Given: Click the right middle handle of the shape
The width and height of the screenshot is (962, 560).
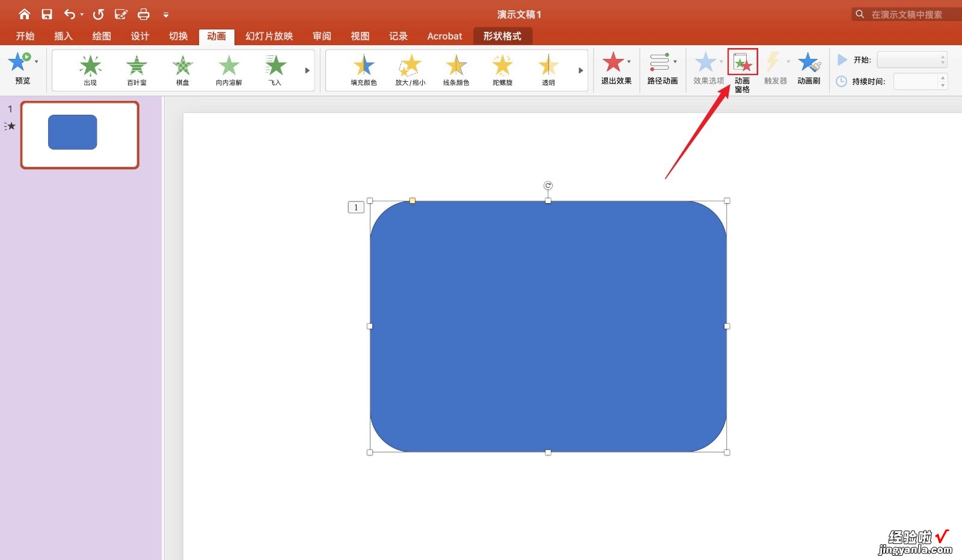Looking at the screenshot, I should tap(727, 326).
